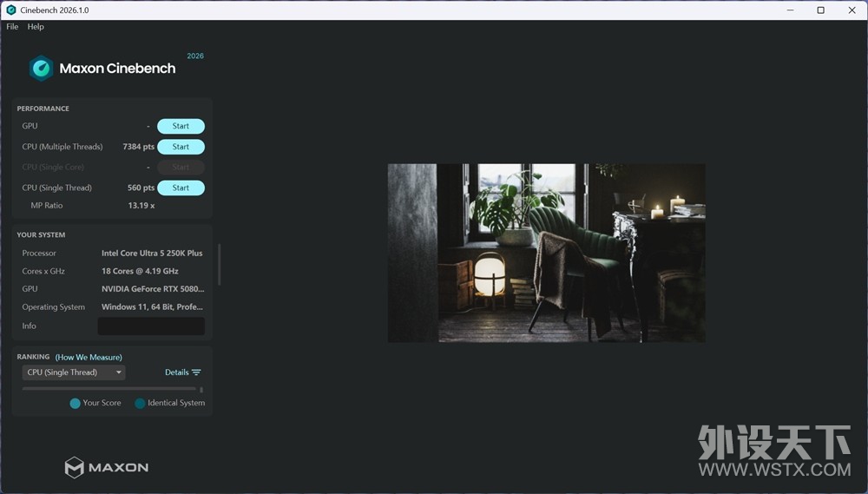Screen dimensions: 868x494
Task: Click the greyed-out CPU Single Core Start button
Action: point(181,167)
